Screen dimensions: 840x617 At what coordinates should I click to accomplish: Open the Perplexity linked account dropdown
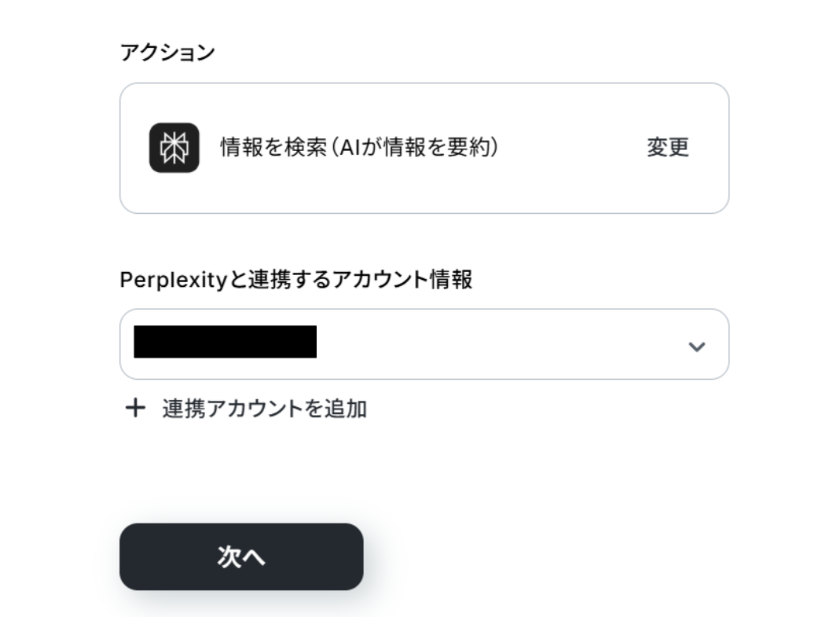[424, 344]
